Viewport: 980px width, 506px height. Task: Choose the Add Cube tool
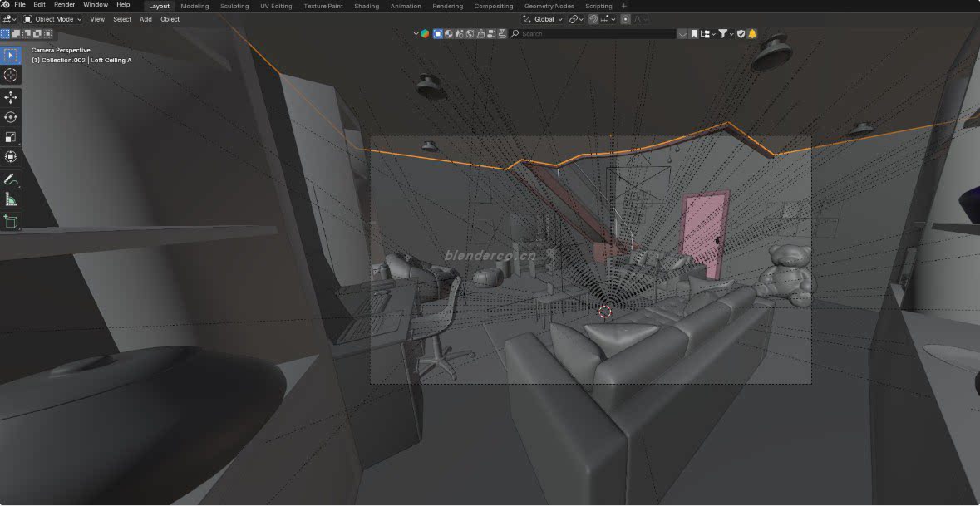pyautogui.click(x=11, y=222)
